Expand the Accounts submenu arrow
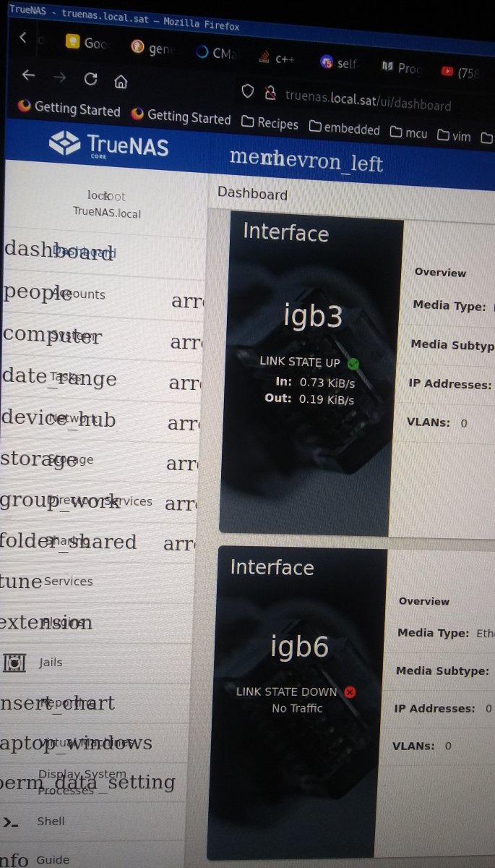495x868 pixels. 187,301
